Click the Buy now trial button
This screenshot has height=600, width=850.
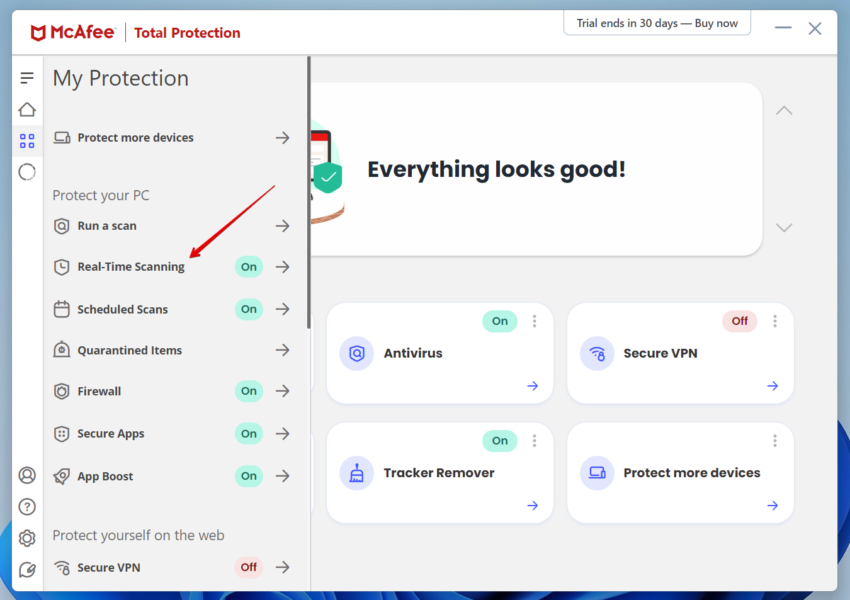click(657, 22)
